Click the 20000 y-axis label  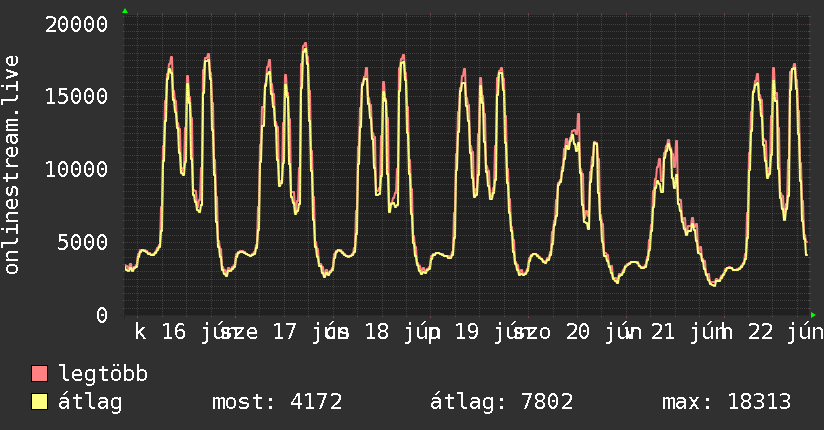[76, 25]
